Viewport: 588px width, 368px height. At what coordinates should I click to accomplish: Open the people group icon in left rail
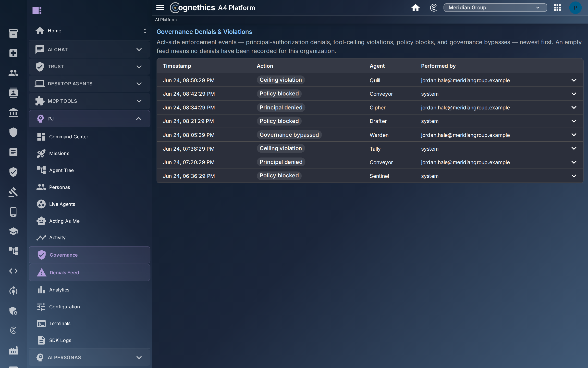13,73
